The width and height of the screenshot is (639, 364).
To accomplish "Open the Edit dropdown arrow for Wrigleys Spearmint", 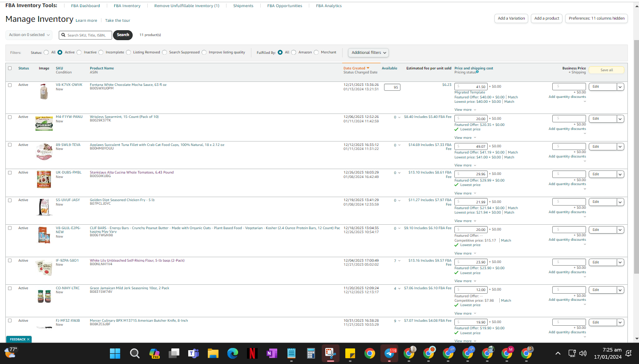I will (x=620, y=119).
